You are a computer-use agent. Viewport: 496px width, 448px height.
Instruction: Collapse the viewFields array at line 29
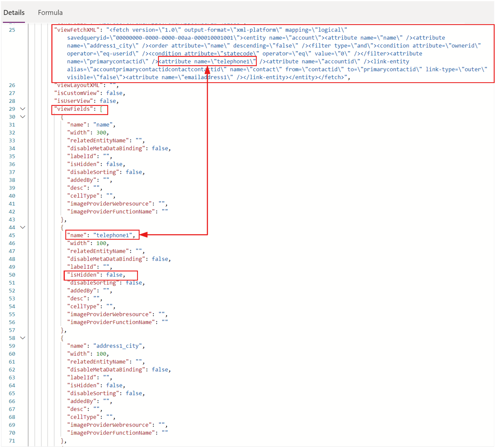pos(23,109)
